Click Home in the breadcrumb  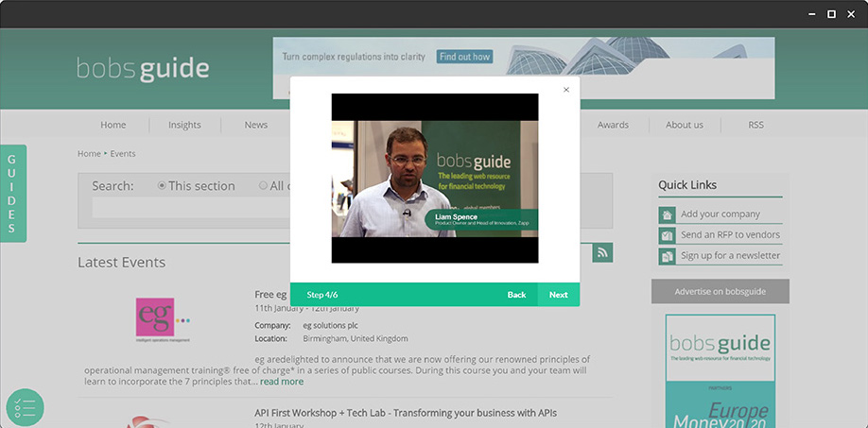(x=89, y=154)
